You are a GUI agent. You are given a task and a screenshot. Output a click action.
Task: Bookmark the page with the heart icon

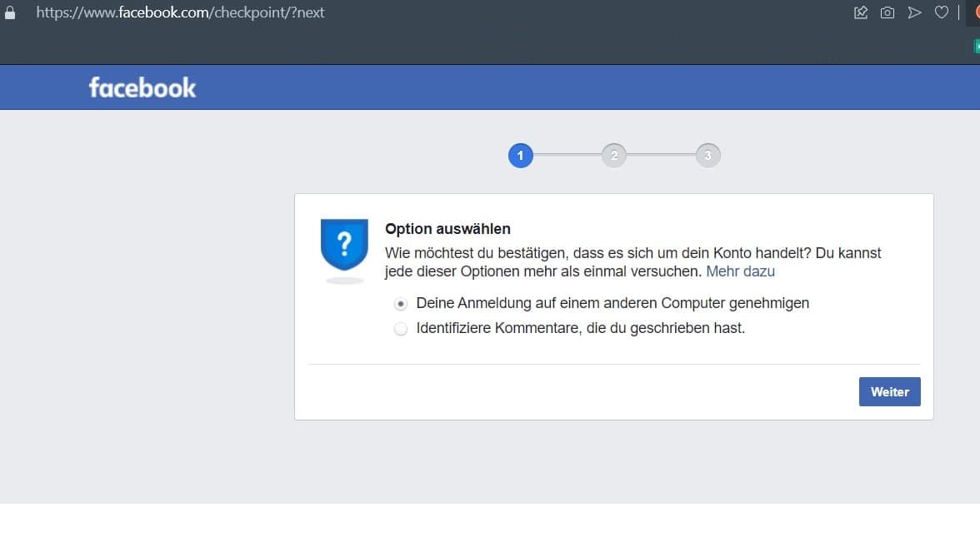pyautogui.click(x=942, y=12)
